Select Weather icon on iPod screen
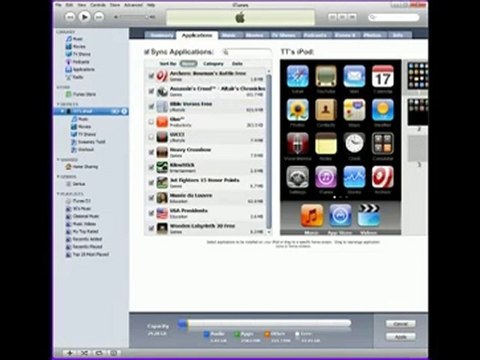This screenshot has height=360, width=480. pos(383,110)
